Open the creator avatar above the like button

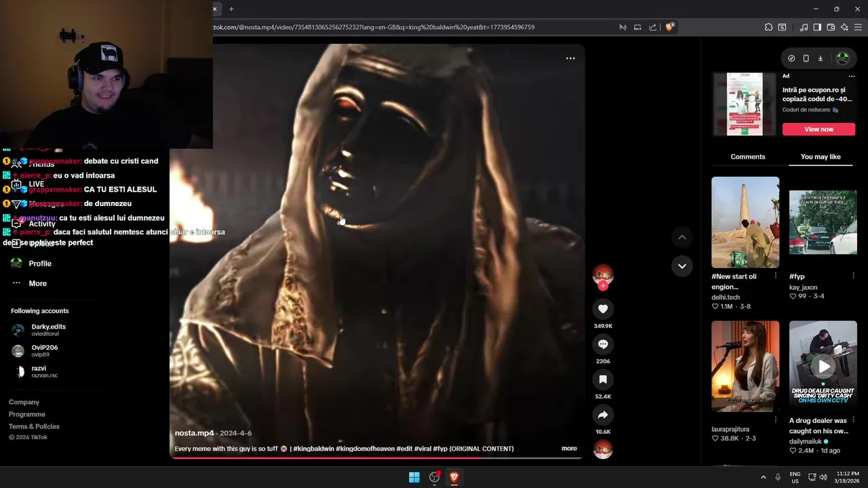pos(603,274)
